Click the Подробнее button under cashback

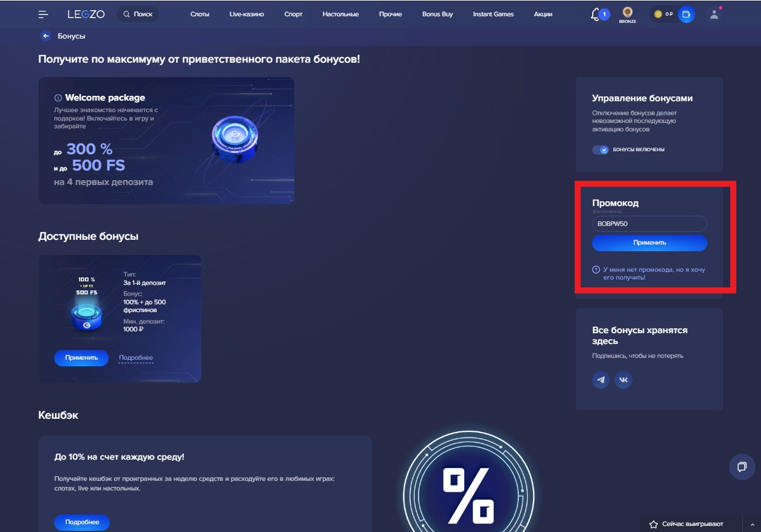click(x=82, y=522)
